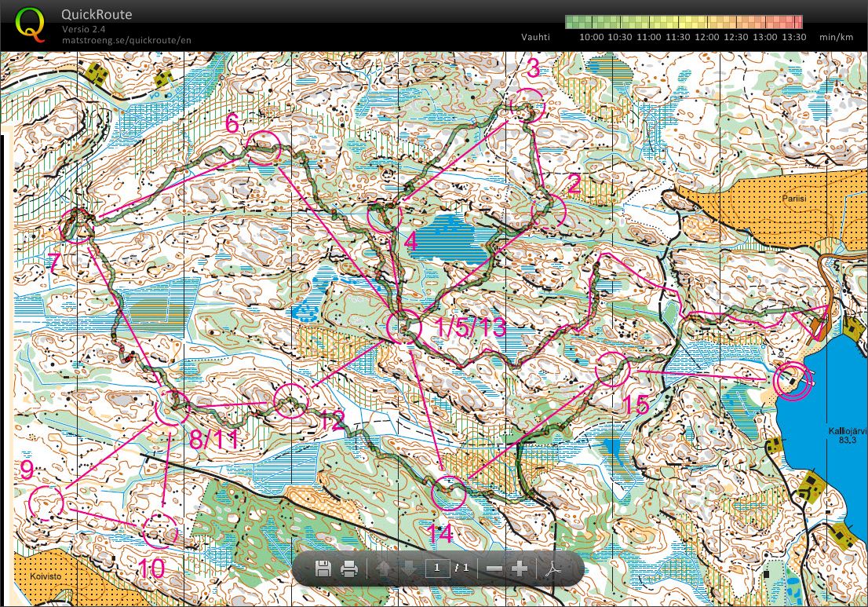Viewport: 868px width, 607px height.
Task: Click the page number input field
Action: point(437,568)
